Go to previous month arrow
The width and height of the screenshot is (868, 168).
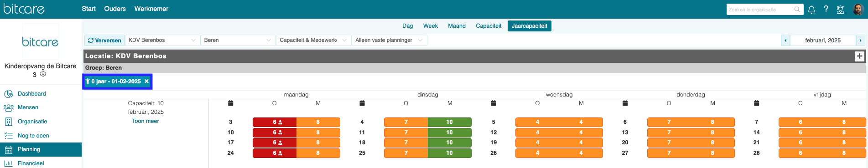pyautogui.click(x=785, y=41)
